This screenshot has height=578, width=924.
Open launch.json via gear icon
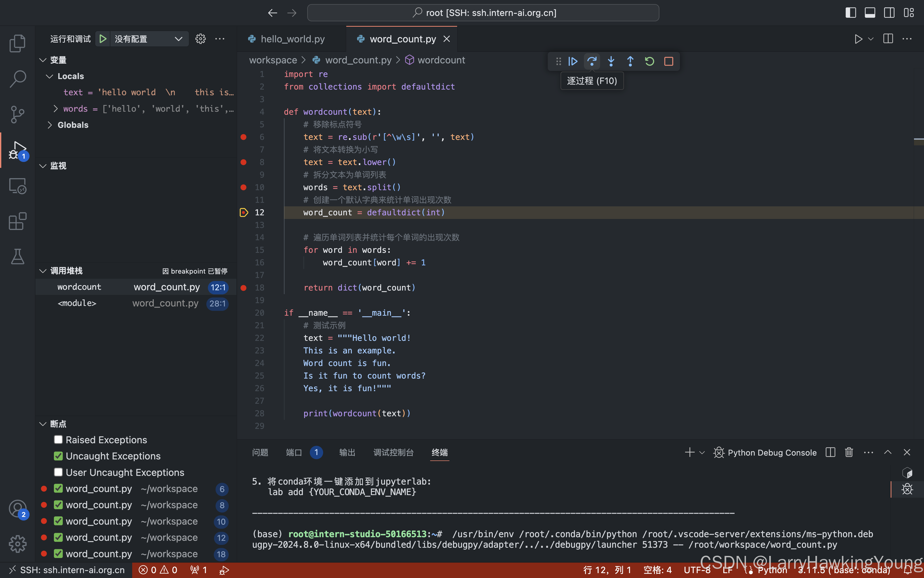click(200, 38)
